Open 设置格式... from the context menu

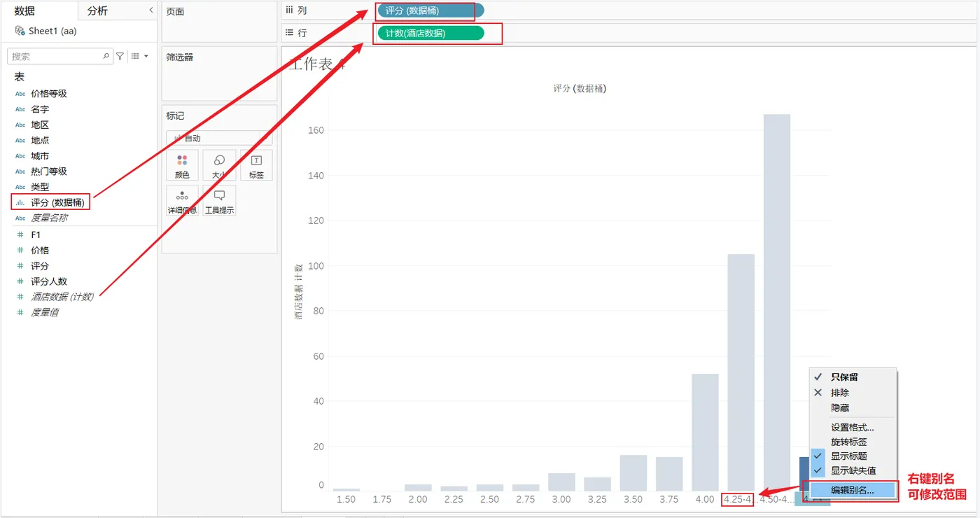(853, 428)
